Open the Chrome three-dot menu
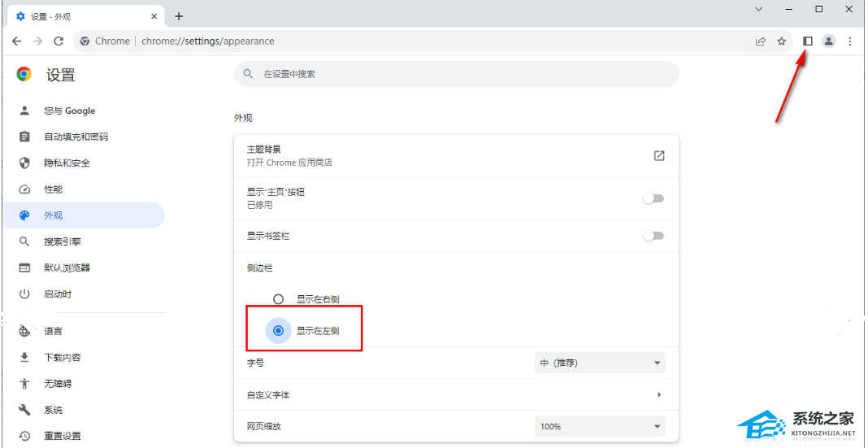The width and height of the screenshot is (868, 448). coord(850,41)
